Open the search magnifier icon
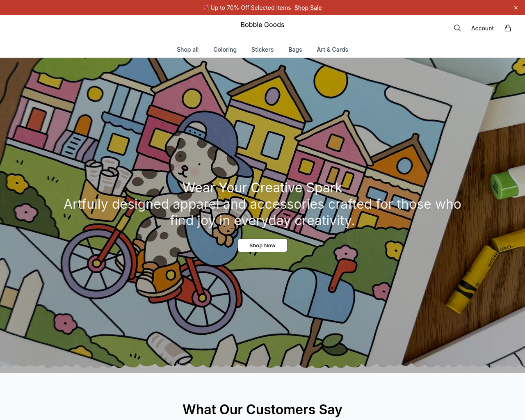525x420 pixels. click(457, 28)
